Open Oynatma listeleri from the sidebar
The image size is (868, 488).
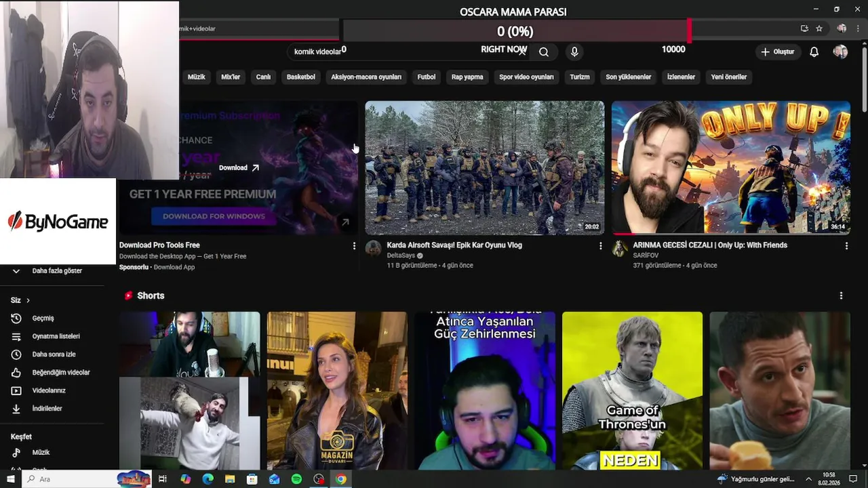tap(57, 336)
